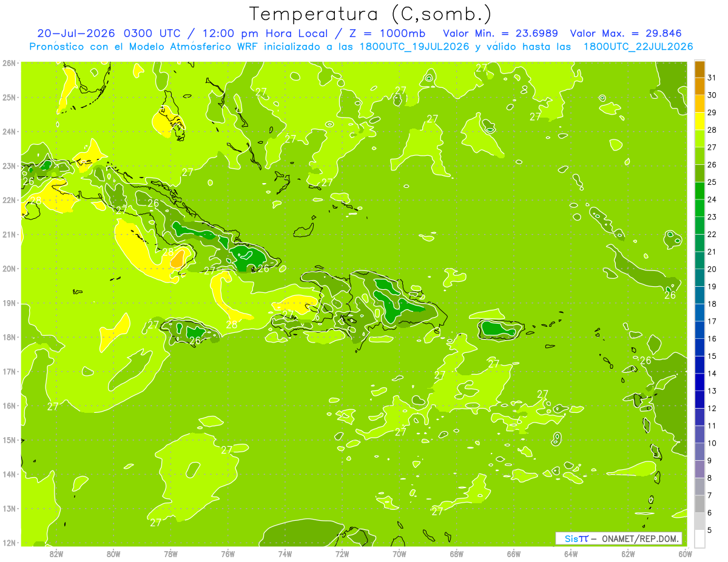Viewport: 728px width, 562px height.
Task: Click the 31 value on the color legend
Action: [x=712, y=78]
